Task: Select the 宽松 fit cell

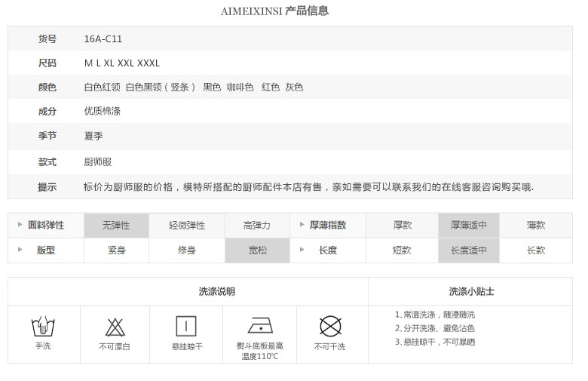Action: point(257,250)
